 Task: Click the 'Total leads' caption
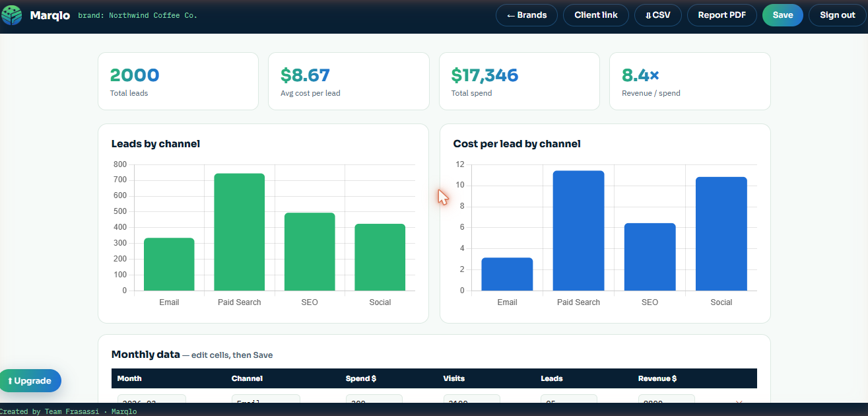[x=129, y=93]
